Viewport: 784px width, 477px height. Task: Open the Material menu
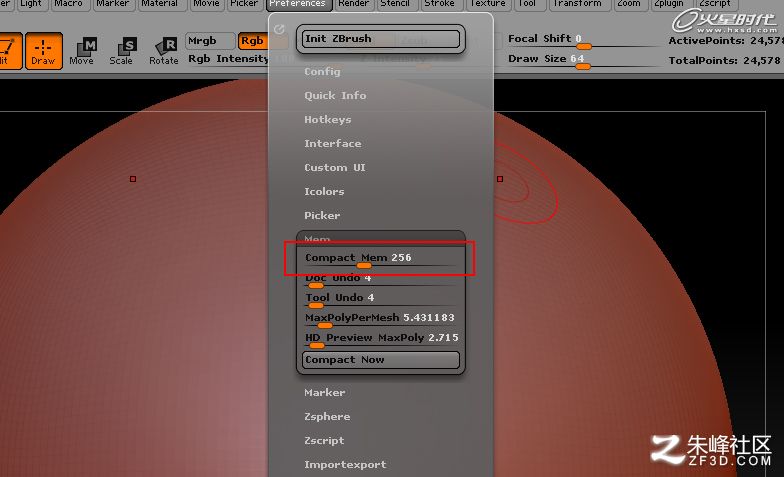pos(159,4)
